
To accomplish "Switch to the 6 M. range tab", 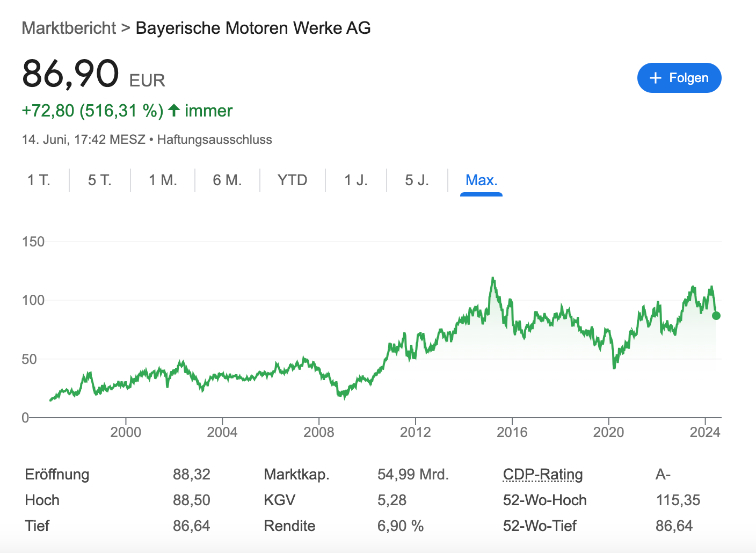I will click(227, 180).
